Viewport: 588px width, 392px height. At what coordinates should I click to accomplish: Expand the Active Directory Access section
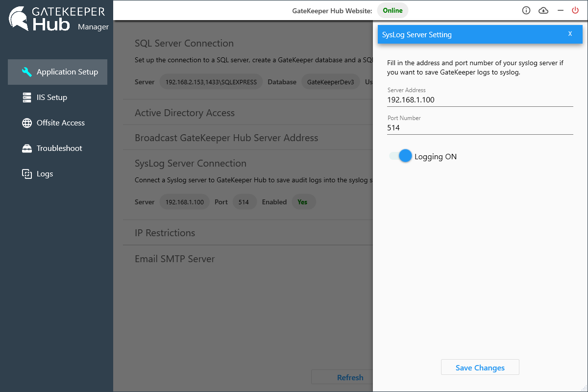pos(185,113)
